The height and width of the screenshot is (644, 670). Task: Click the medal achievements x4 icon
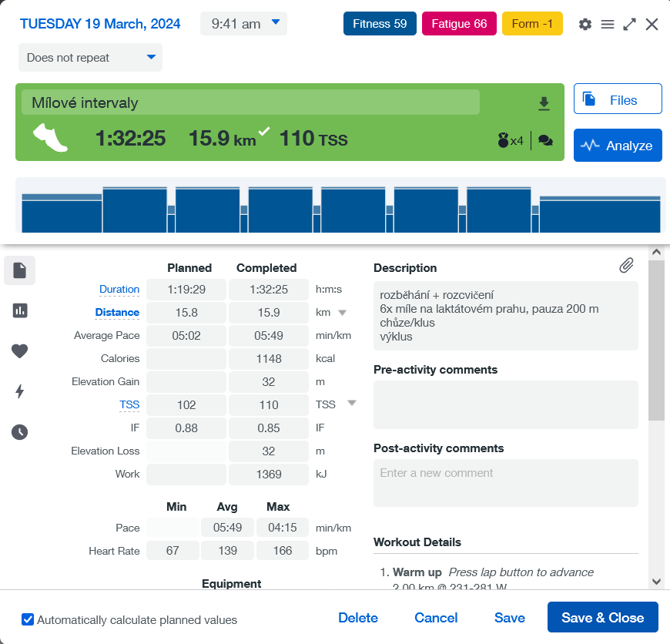(511, 141)
